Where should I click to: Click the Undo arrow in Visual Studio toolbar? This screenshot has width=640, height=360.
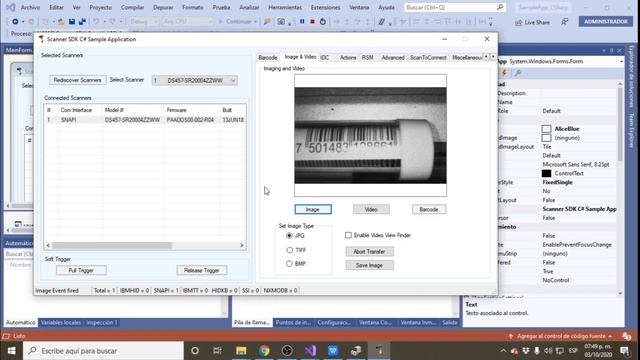pyautogui.click(x=96, y=22)
